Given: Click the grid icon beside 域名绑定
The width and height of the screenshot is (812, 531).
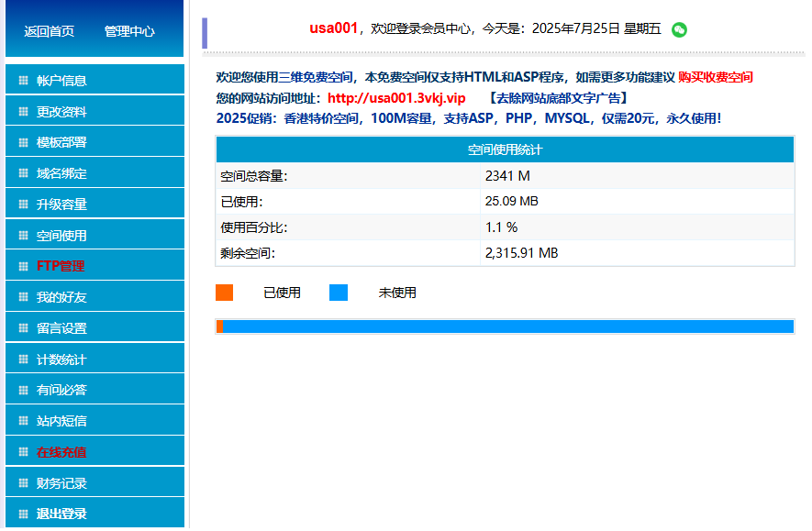Looking at the screenshot, I should point(23,172).
